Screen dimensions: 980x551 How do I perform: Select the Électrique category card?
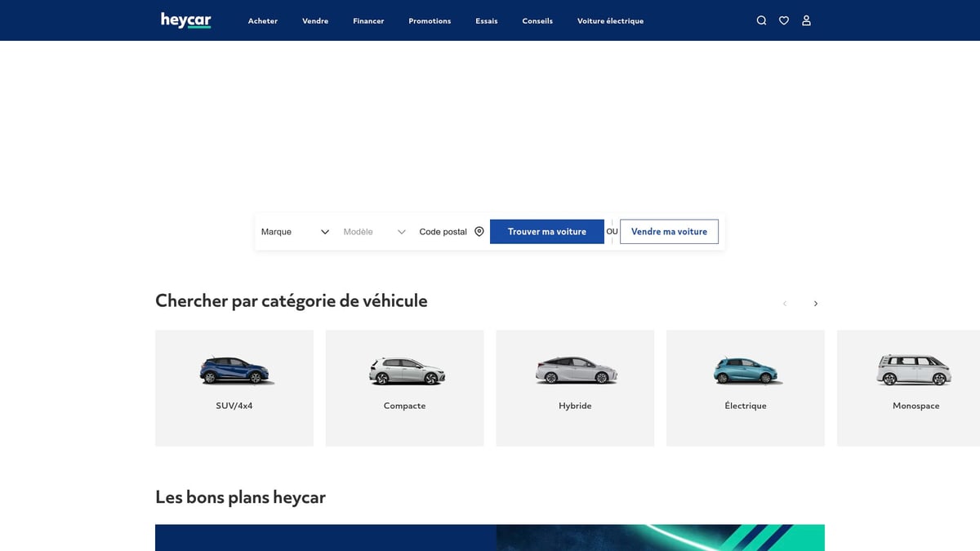pos(746,388)
